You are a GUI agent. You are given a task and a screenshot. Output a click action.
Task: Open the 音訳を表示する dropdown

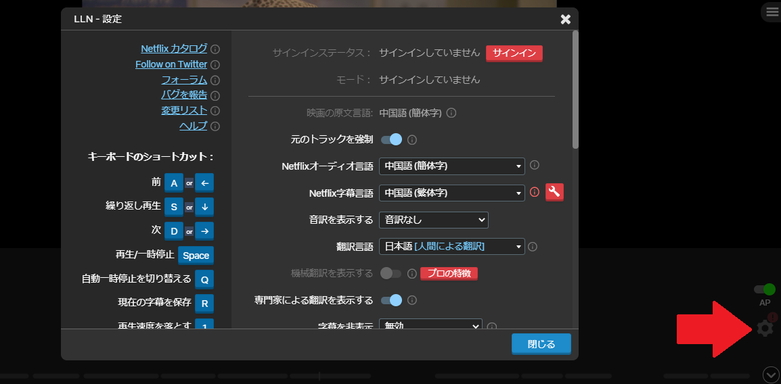pos(434,220)
